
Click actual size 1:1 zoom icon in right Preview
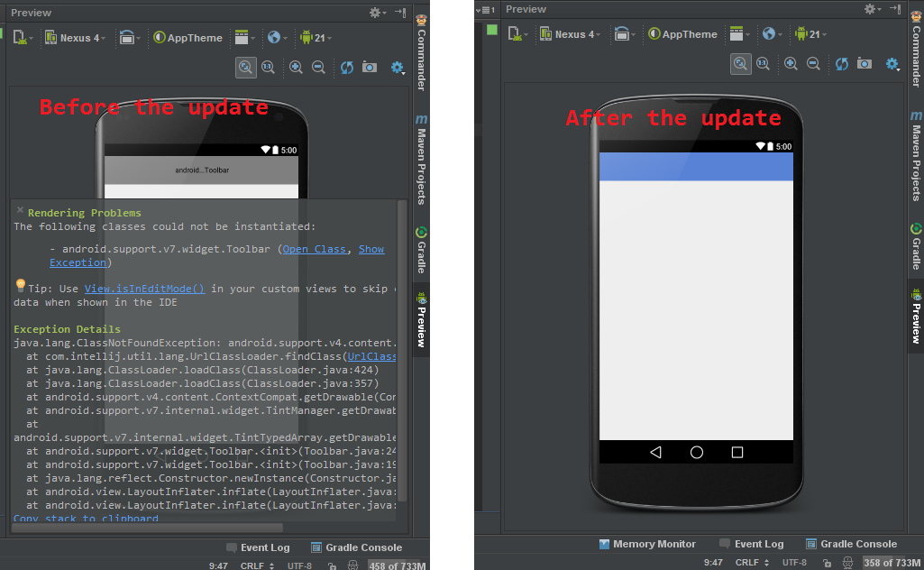click(764, 64)
